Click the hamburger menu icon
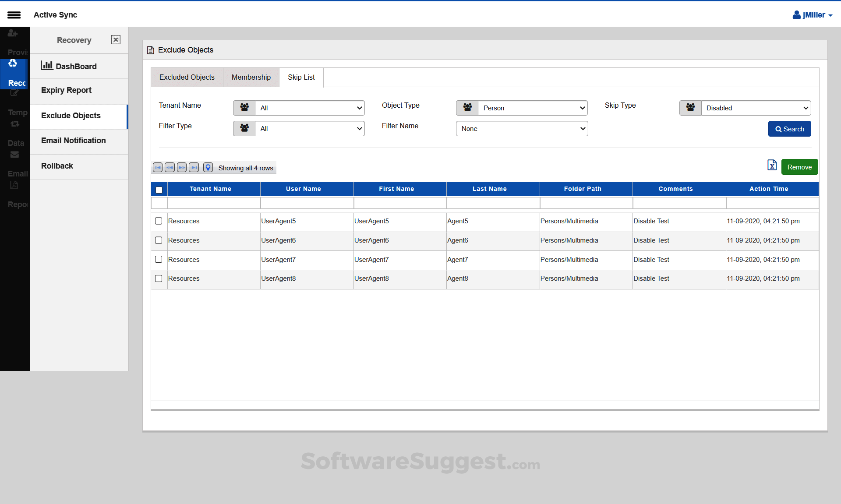 (14, 15)
